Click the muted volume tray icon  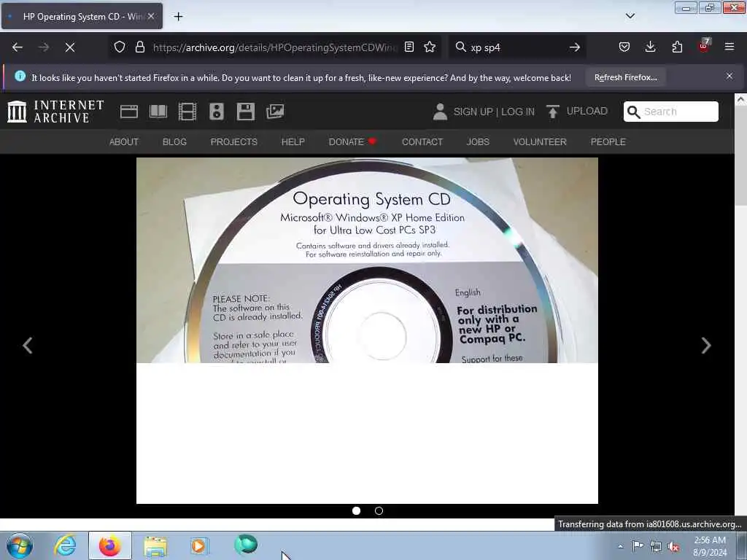pyautogui.click(x=673, y=546)
